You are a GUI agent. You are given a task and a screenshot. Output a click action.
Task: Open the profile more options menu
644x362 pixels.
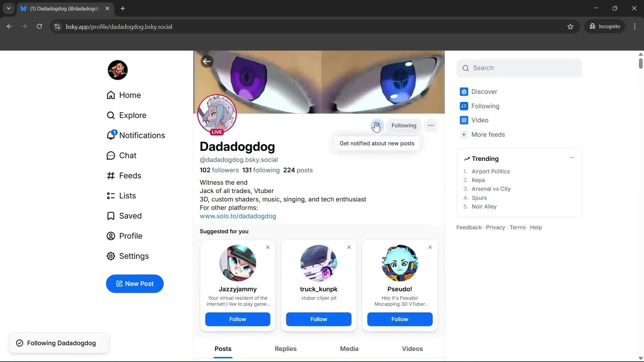coord(431,125)
